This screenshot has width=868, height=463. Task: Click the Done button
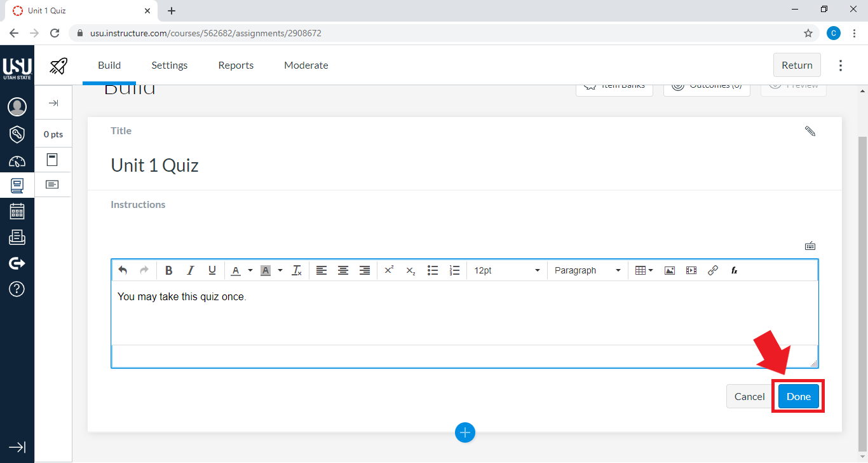pyautogui.click(x=798, y=396)
